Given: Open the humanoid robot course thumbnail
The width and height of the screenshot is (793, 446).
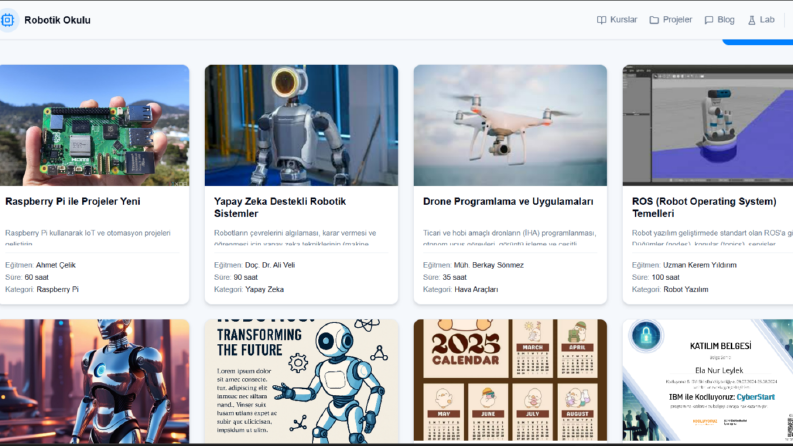Looking at the screenshot, I should 301,125.
